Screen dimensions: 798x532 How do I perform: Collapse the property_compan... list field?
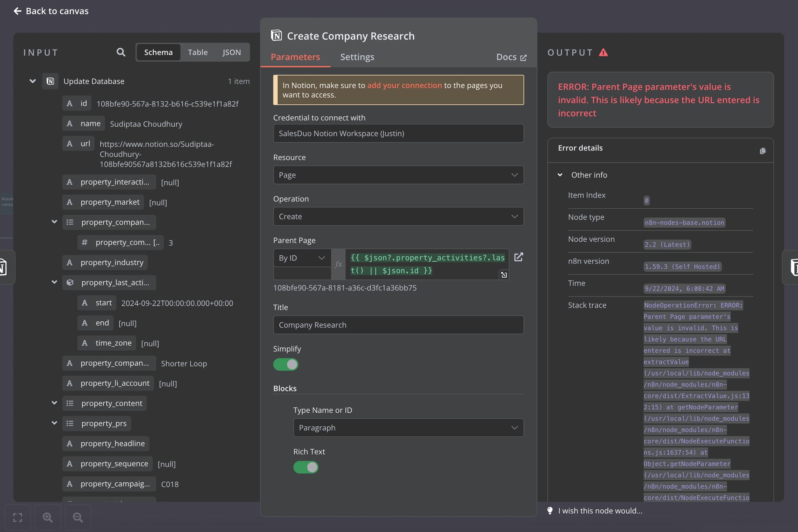[x=54, y=222]
